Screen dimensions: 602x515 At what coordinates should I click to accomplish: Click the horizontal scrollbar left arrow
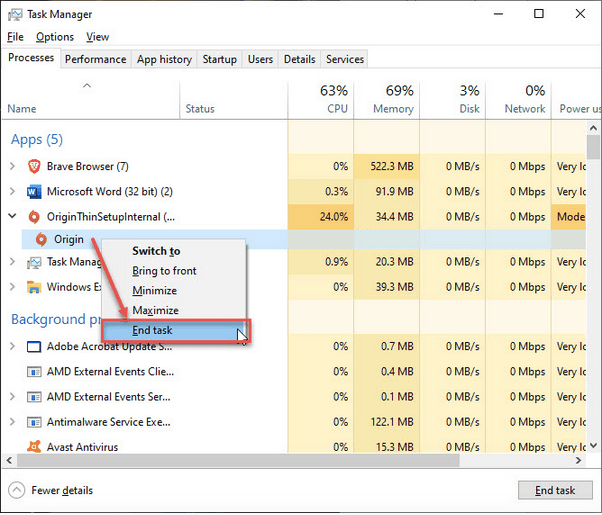[10, 460]
